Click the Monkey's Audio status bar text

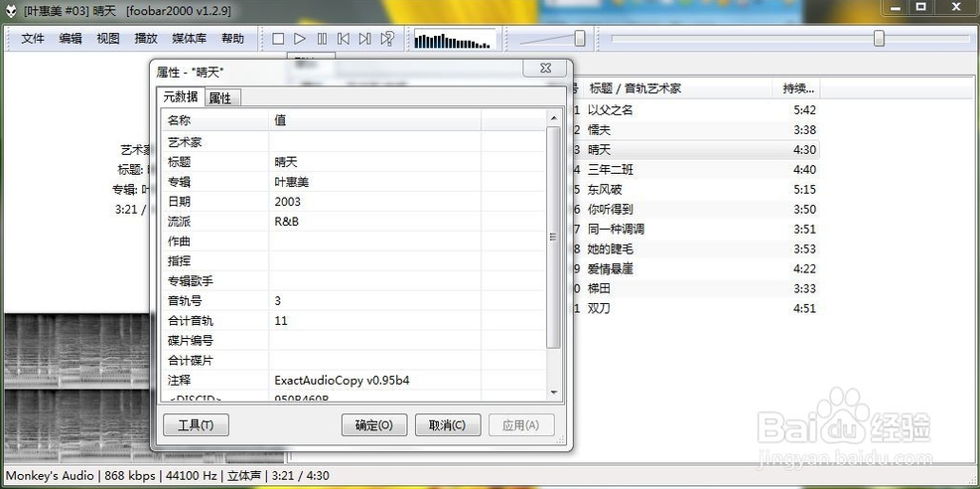[50, 476]
